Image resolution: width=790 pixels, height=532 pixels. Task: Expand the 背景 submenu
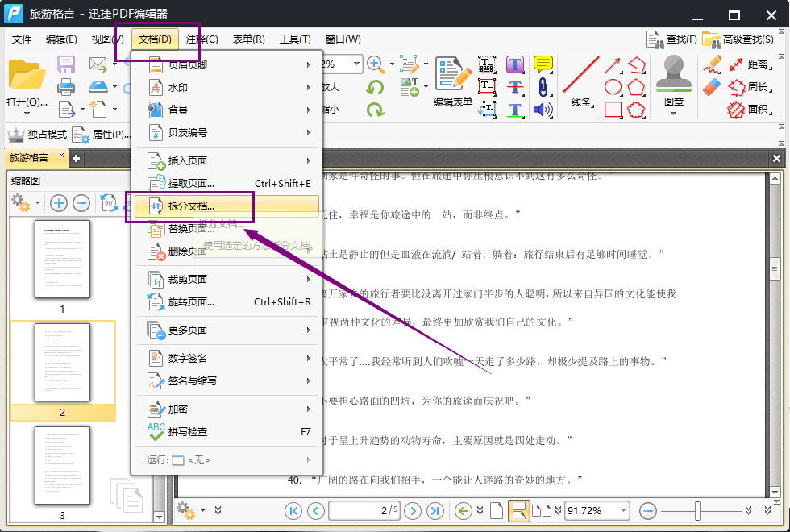point(227,110)
